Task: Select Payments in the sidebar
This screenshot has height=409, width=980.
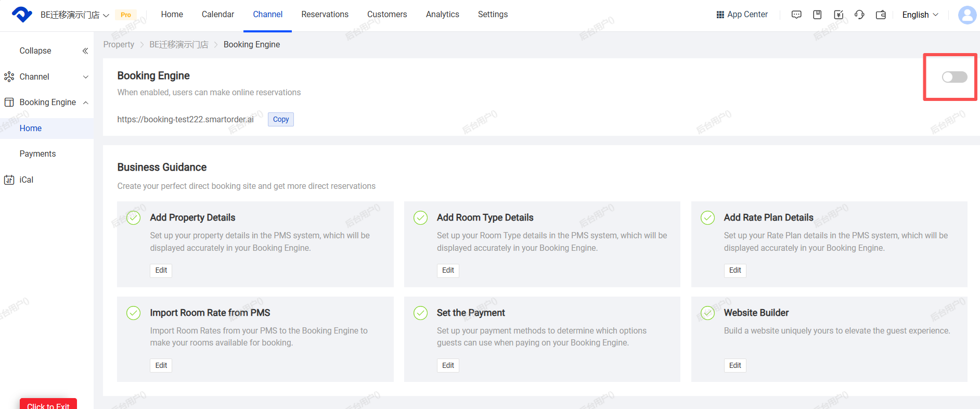Action: pos(37,154)
